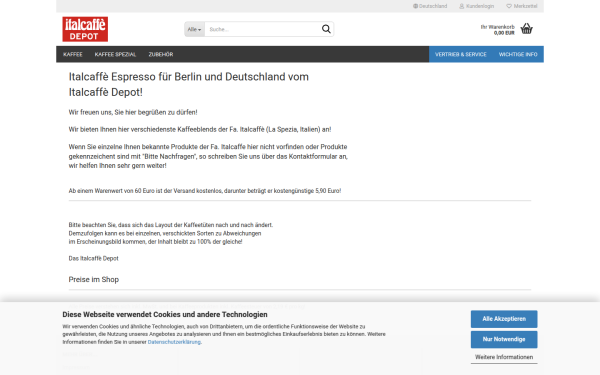Viewport: 600px width, 375px height.
Task: Click the Italcaffè Depot logo
Action: click(85, 29)
